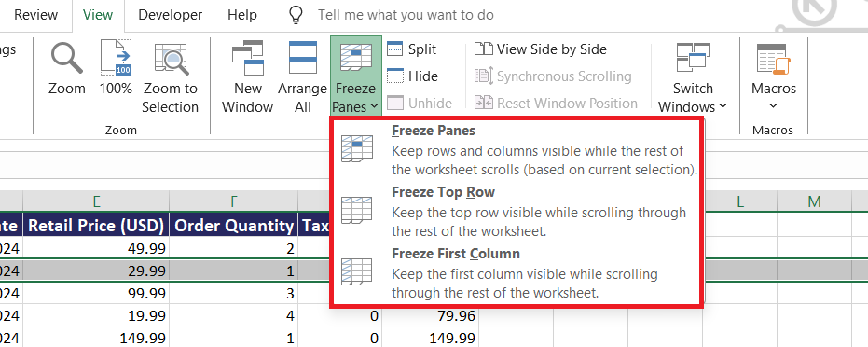This screenshot has height=347, width=868.
Task: Select column E header
Action: [96, 201]
